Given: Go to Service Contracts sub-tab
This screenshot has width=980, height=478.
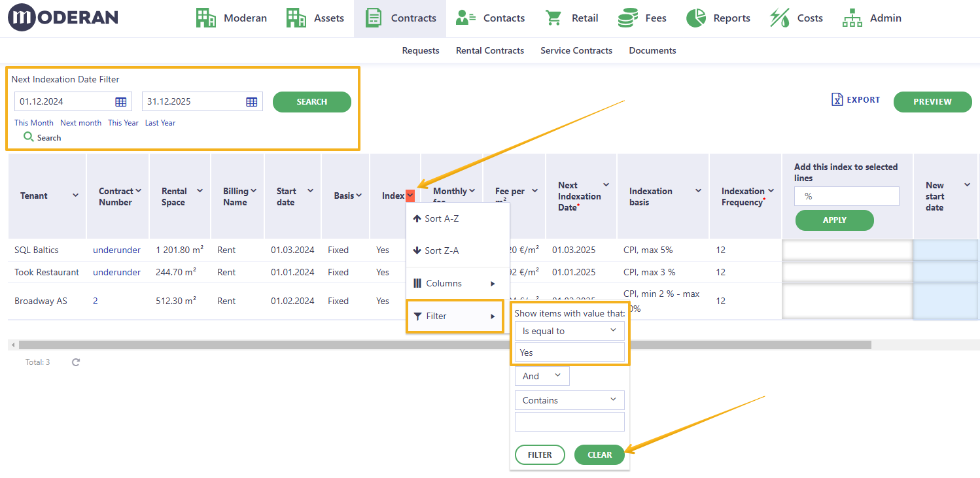Looking at the screenshot, I should pyautogui.click(x=576, y=50).
